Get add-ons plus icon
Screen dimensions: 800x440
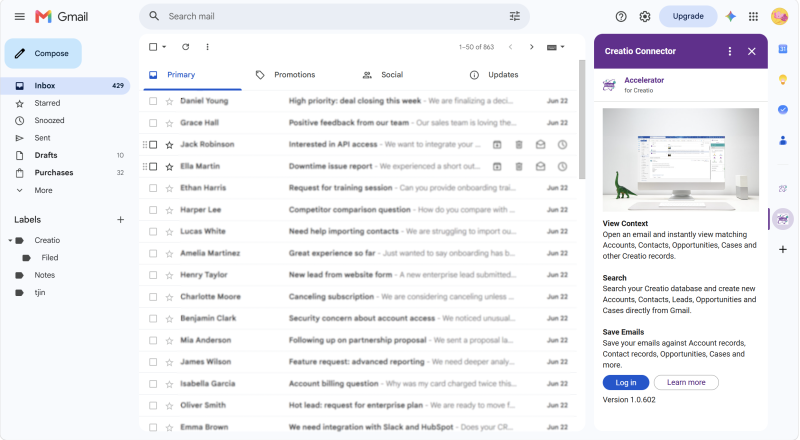coord(783,250)
